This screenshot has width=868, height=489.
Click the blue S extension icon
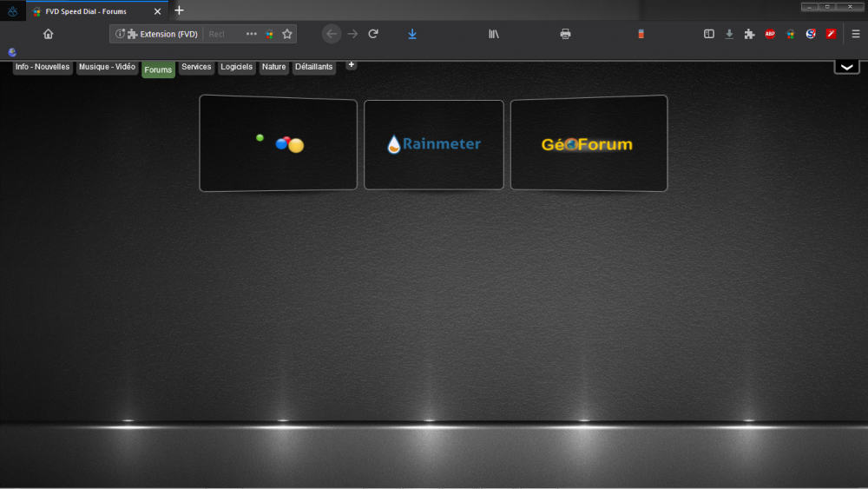[811, 34]
